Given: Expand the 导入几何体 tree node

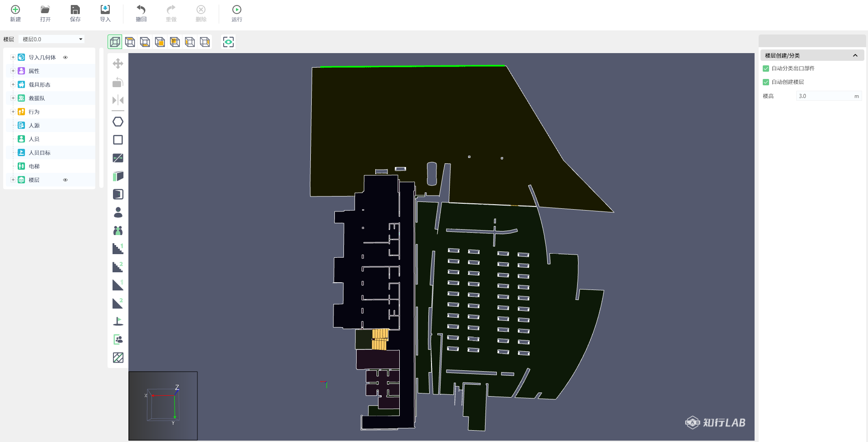Looking at the screenshot, I should click(13, 58).
